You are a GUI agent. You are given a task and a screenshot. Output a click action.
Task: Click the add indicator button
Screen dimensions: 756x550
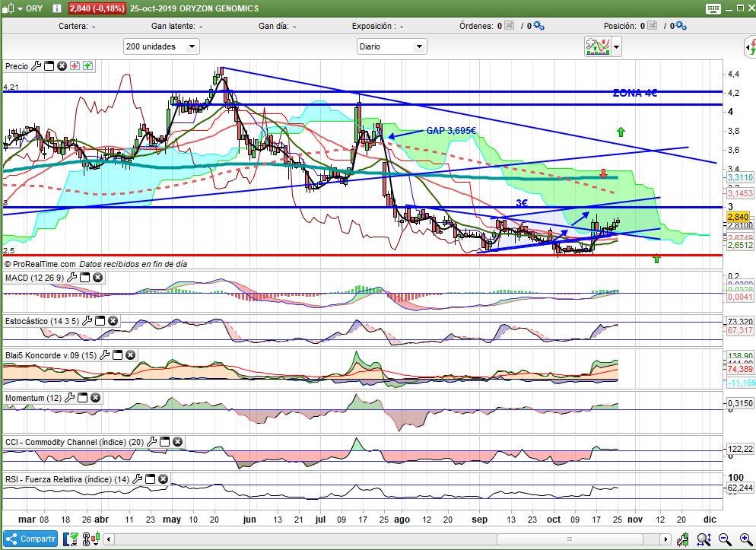coord(597,46)
